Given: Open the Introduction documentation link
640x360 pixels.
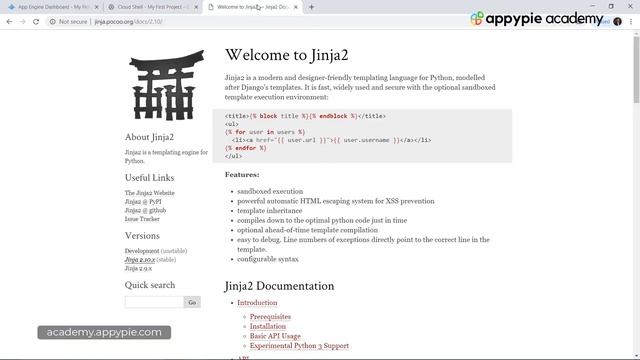Looking at the screenshot, I should click(x=257, y=302).
